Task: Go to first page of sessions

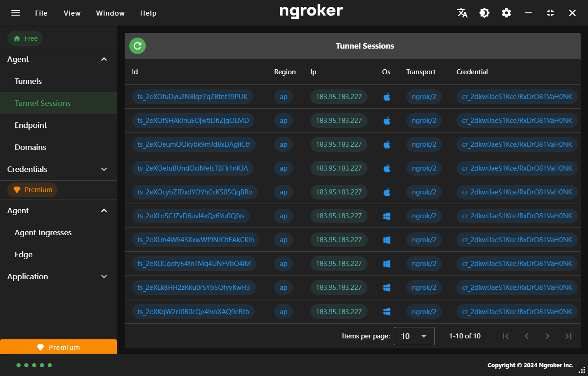Action: (506, 336)
